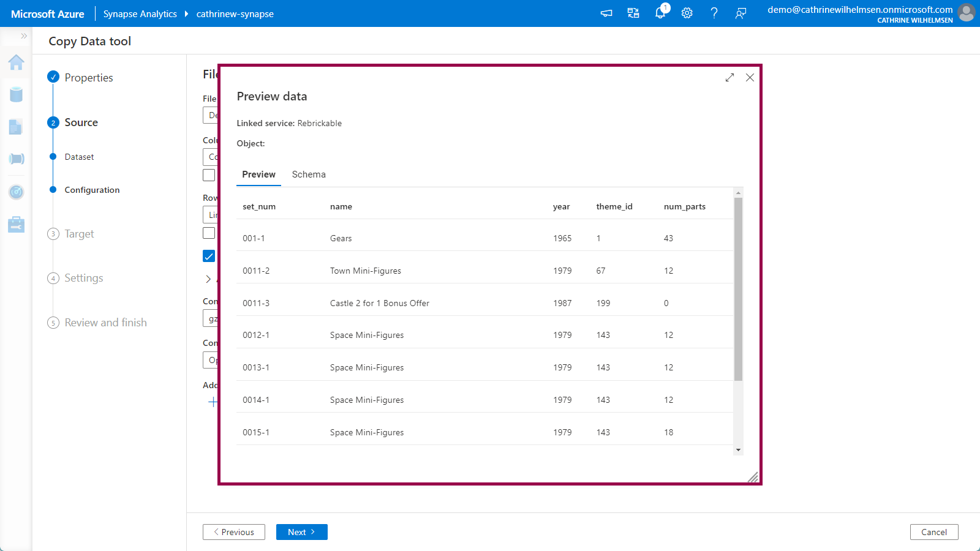Open the help question mark icon

click(x=714, y=13)
